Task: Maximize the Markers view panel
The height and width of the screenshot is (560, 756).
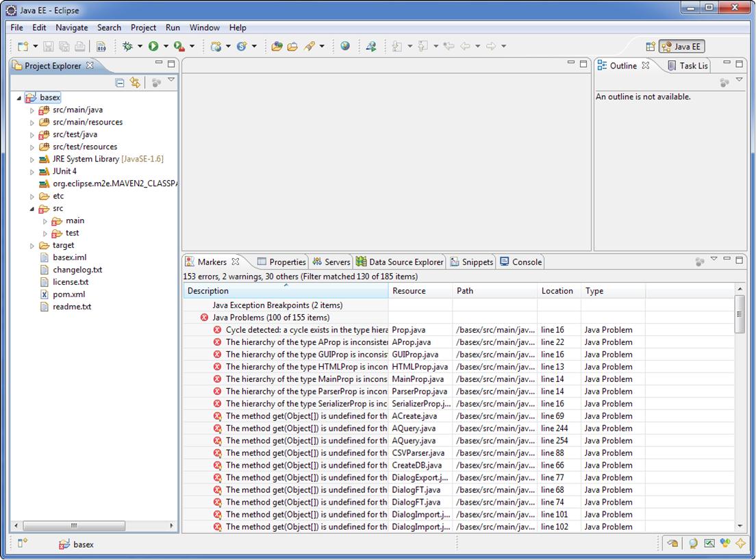Action: (x=739, y=260)
